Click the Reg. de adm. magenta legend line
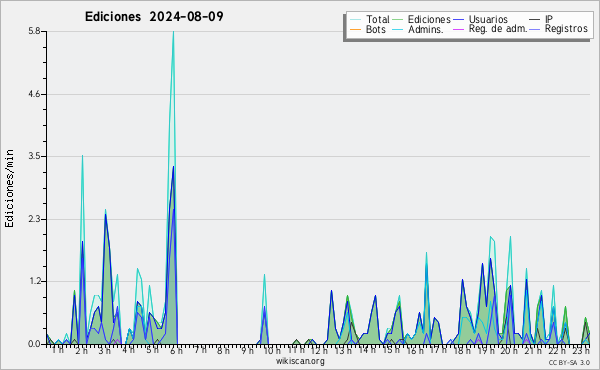 [x=458, y=29]
